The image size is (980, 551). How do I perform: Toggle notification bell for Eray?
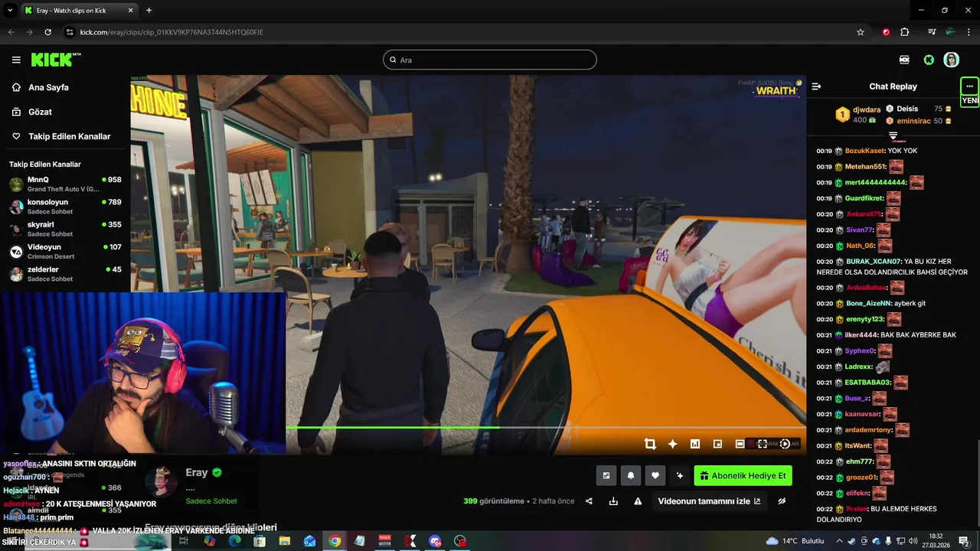[631, 475]
